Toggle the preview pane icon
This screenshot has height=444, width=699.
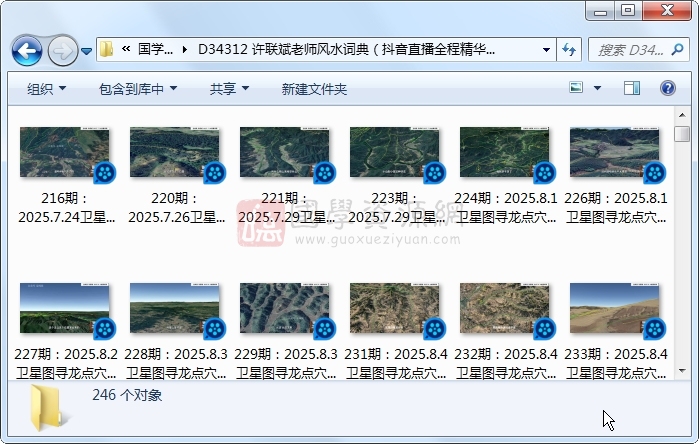[632, 88]
